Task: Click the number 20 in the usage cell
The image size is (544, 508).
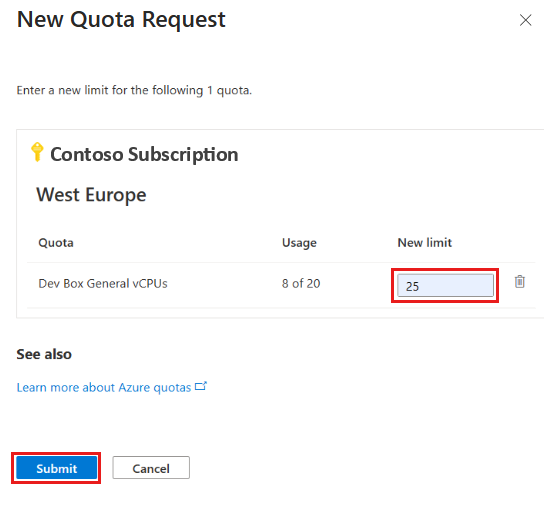Action: click(313, 283)
